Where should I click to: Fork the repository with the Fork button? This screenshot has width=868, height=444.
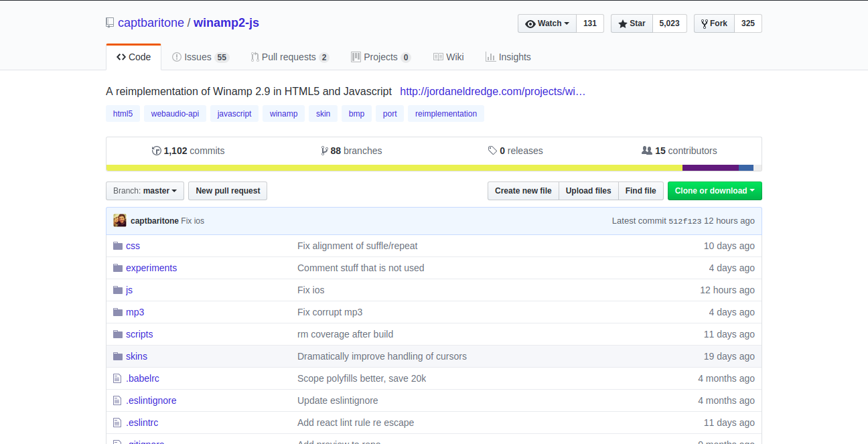714,23
